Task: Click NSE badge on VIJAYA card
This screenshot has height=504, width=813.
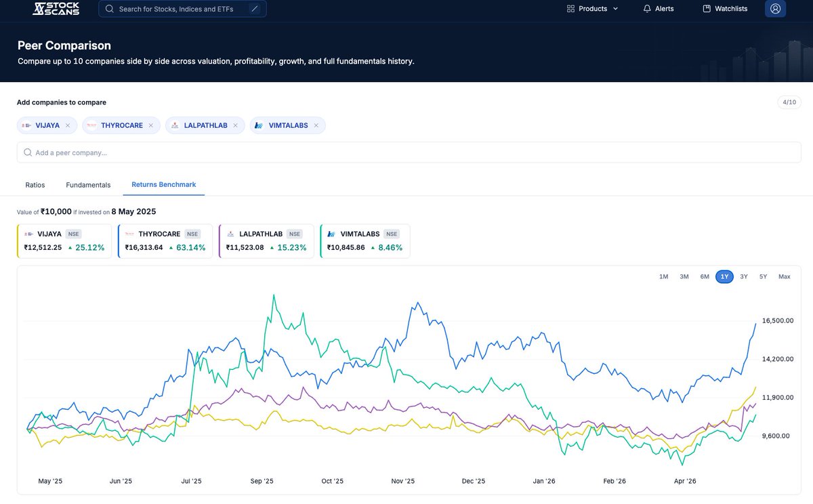Action: [73, 234]
